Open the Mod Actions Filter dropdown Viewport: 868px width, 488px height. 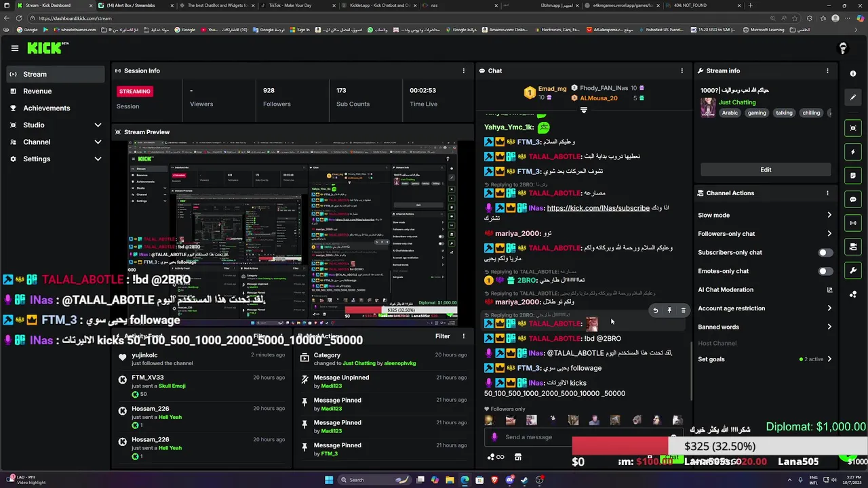[442, 336]
